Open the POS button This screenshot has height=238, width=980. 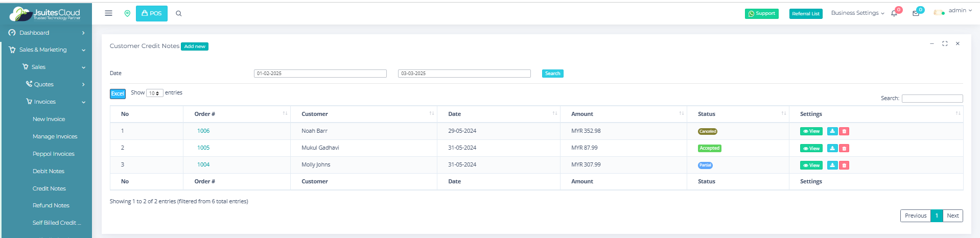152,13
